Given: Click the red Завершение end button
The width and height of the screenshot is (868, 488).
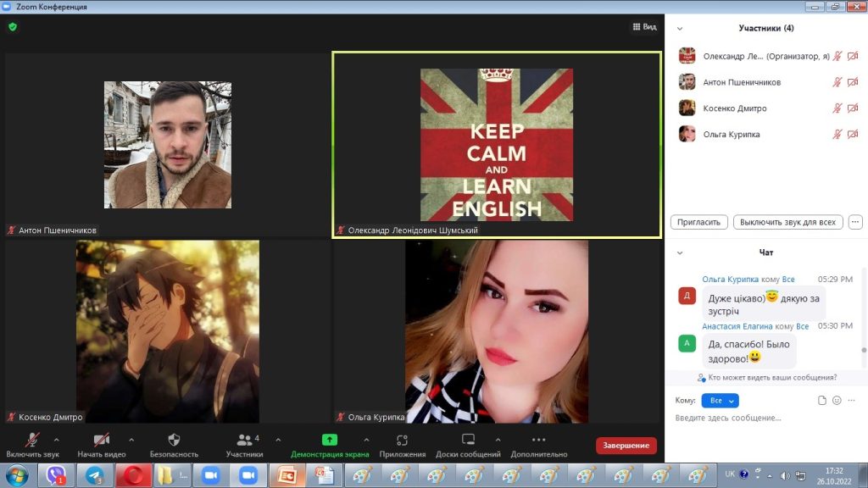Looking at the screenshot, I should (x=626, y=446).
